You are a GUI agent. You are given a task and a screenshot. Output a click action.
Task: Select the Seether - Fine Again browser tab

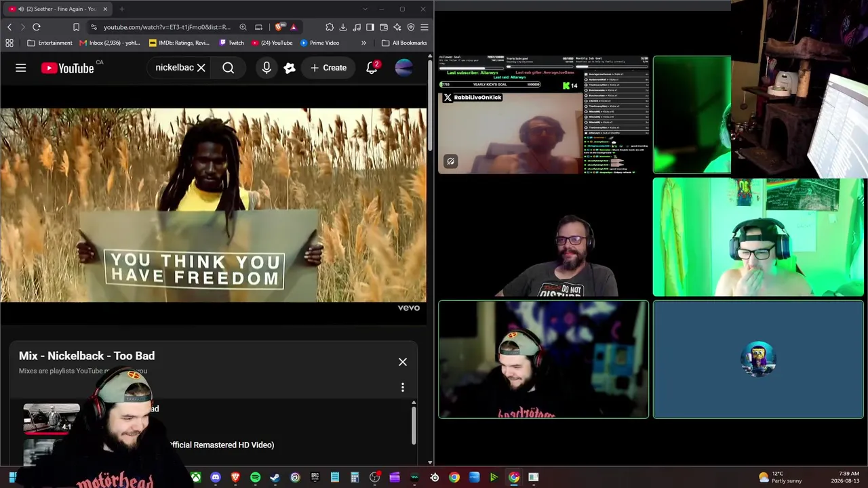58,9
